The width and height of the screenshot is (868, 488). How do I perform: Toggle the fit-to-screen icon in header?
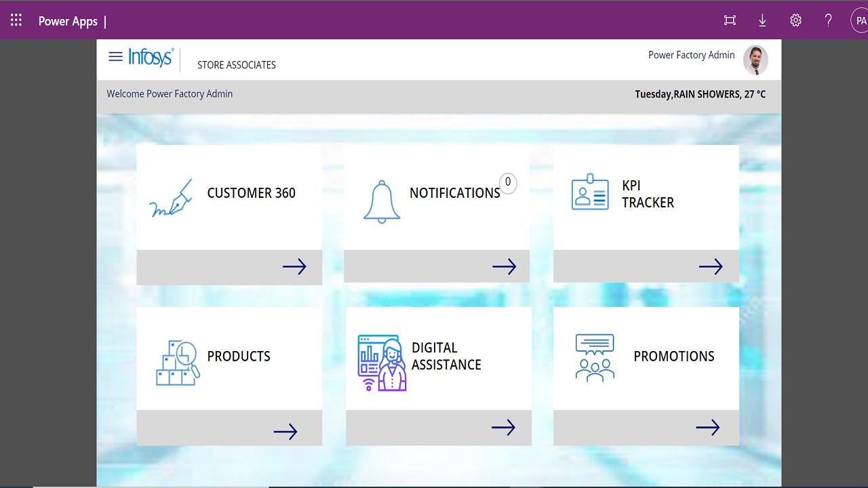pos(730,20)
